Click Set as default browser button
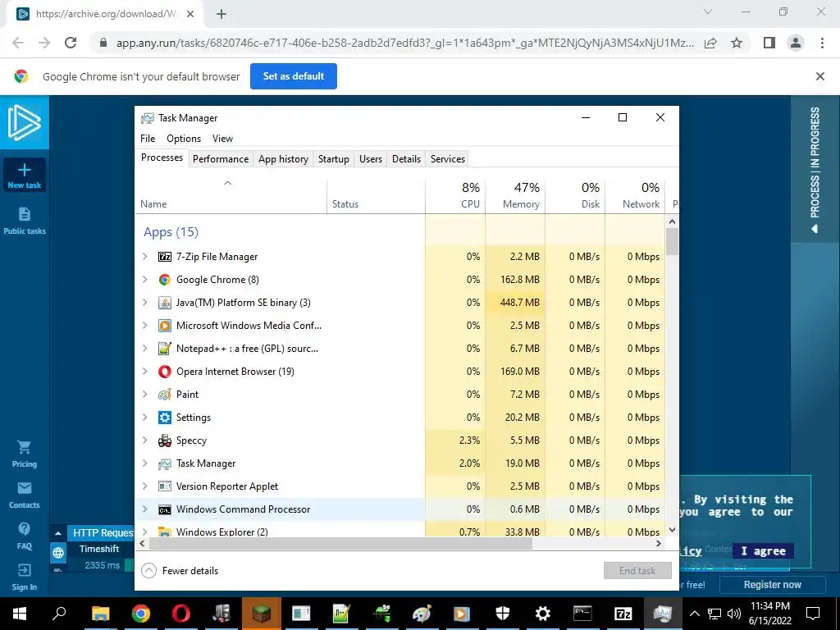840x630 pixels. [x=294, y=76]
